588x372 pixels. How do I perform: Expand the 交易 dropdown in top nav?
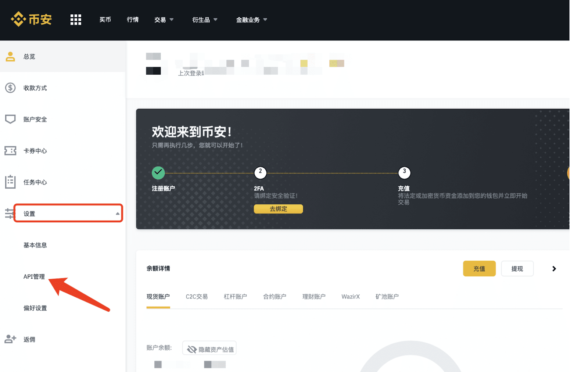click(x=164, y=19)
